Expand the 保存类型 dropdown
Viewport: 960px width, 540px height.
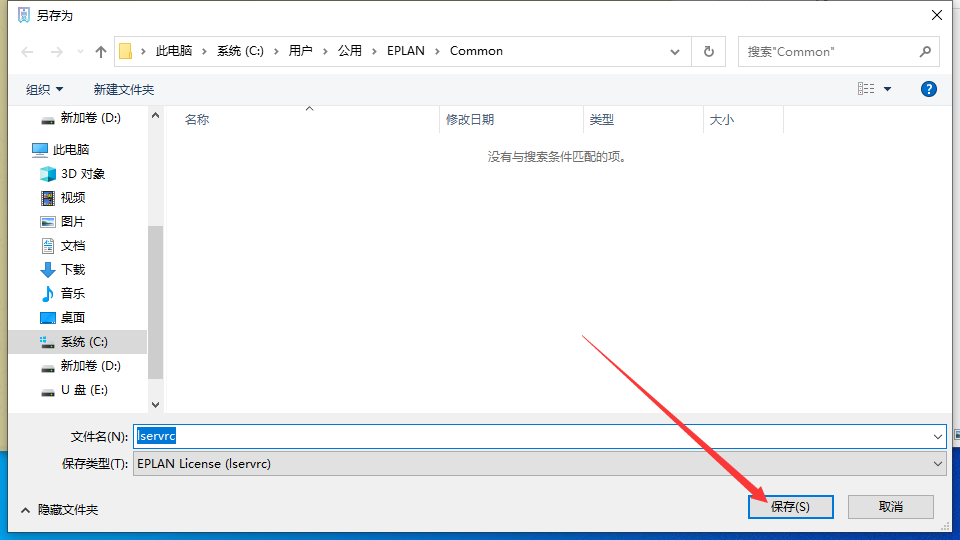point(937,464)
